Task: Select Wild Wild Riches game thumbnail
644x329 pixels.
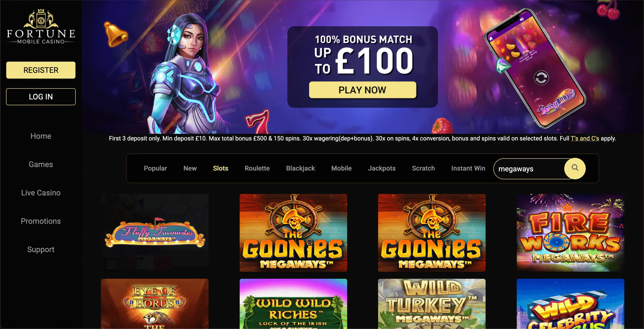Action: click(x=293, y=304)
